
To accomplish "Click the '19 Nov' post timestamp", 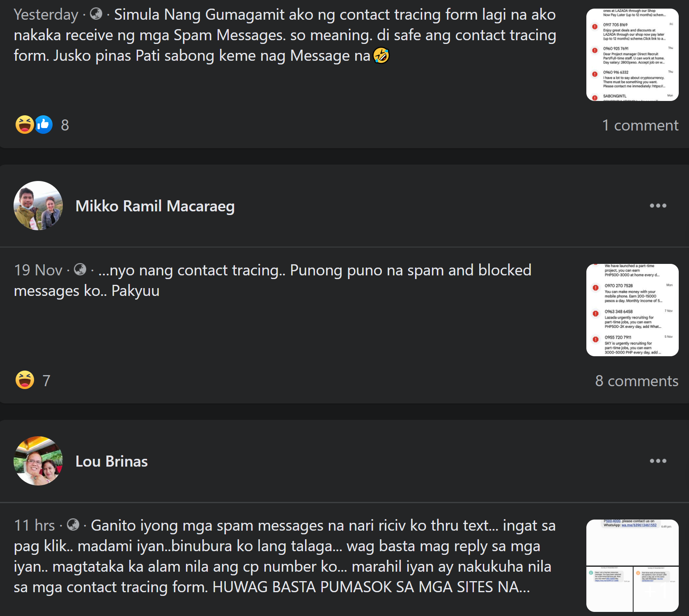I will (38, 270).
